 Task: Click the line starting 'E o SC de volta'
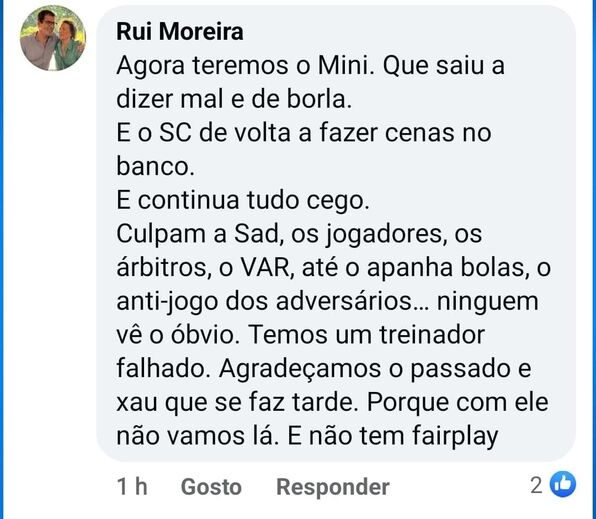click(x=304, y=133)
